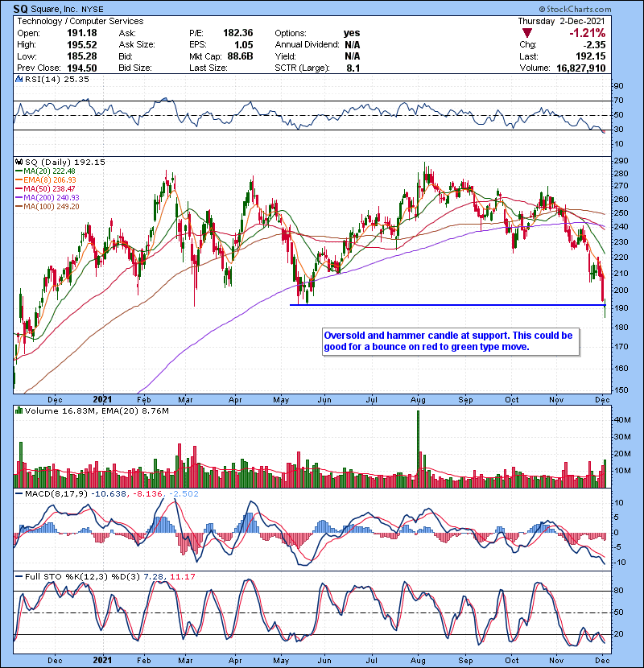Click the red down-triangle change indicator
The width and height of the screenshot is (644, 668).
[527, 33]
